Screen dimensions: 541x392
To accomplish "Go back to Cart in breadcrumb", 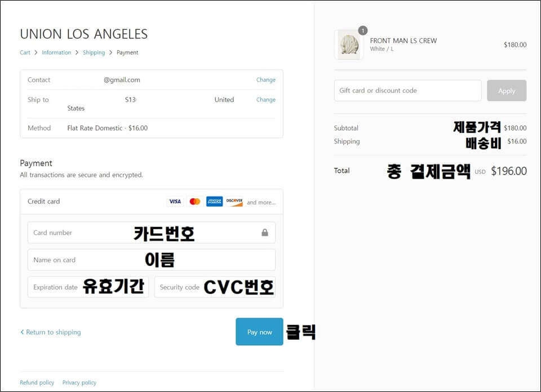I will (x=25, y=52).
